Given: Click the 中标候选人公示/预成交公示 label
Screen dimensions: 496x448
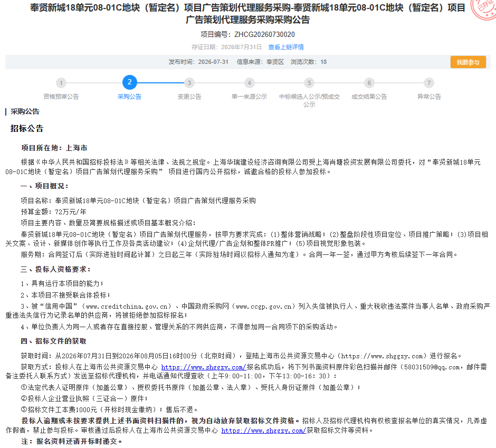Looking at the screenshot, I should click(309, 101).
